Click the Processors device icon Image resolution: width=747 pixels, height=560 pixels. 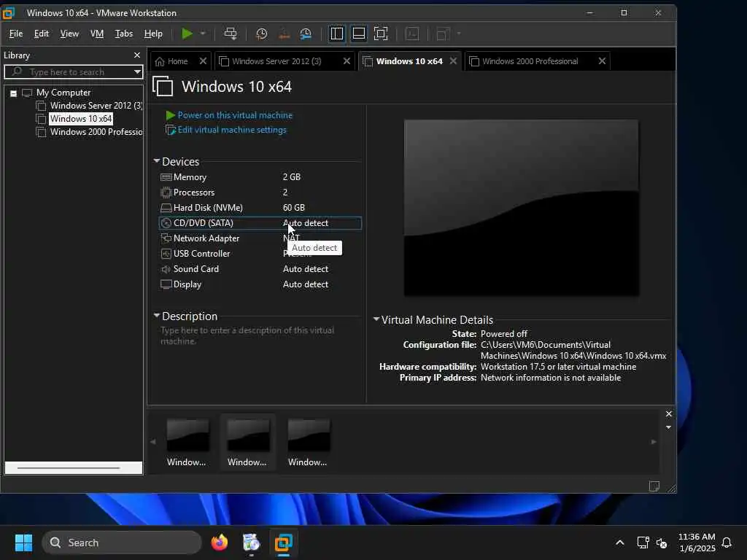166,192
